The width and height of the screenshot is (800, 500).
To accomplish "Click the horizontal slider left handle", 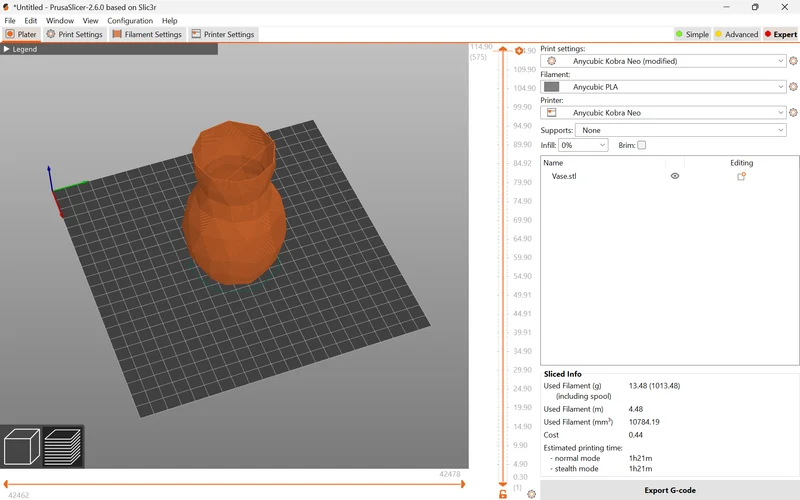I will coord(6,484).
